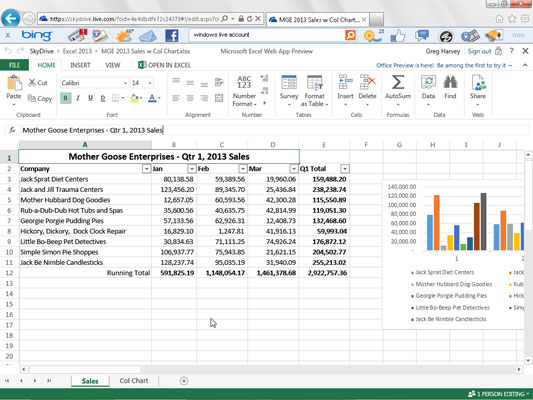Add a new sheet with plus icon

click(184, 381)
